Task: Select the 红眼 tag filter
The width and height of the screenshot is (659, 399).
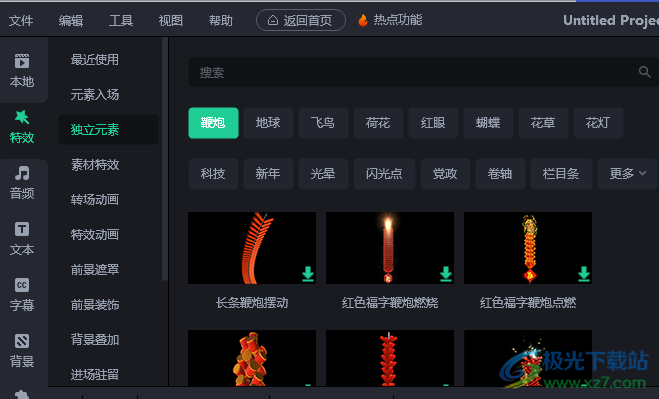Action: point(433,123)
